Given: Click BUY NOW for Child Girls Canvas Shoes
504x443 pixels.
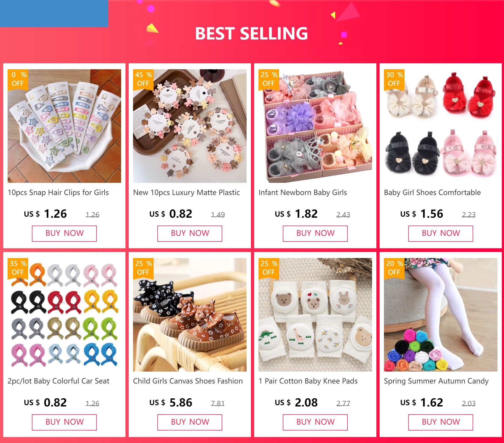Looking at the screenshot, I should click(190, 422).
